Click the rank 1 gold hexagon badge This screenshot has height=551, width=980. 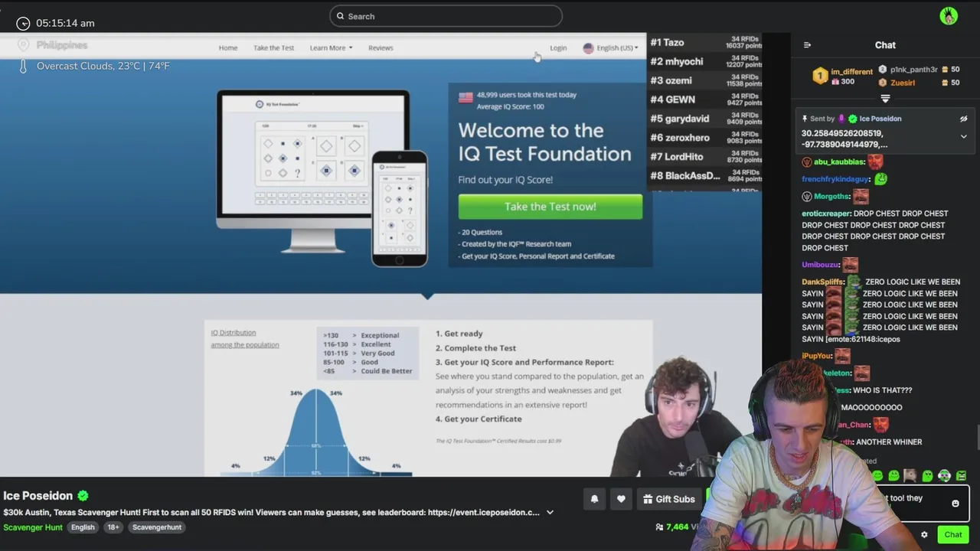(820, 76)
